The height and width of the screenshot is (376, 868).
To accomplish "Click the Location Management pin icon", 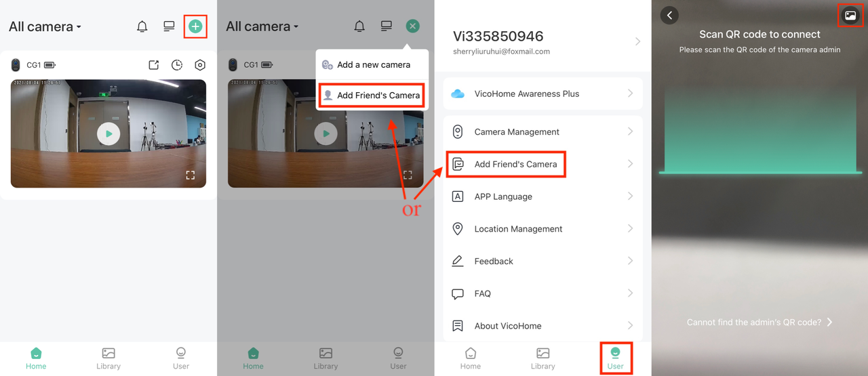I will 458,229.
